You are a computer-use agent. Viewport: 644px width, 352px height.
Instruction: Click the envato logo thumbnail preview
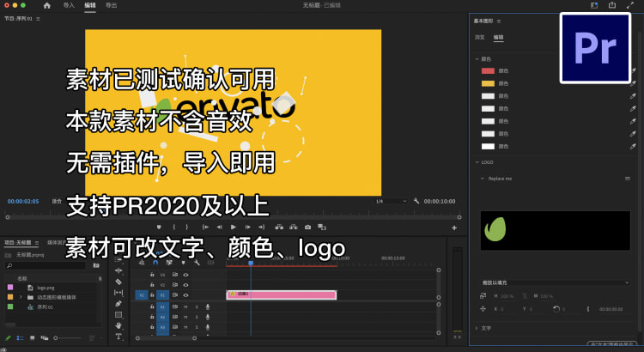click(x=555, y=230)
